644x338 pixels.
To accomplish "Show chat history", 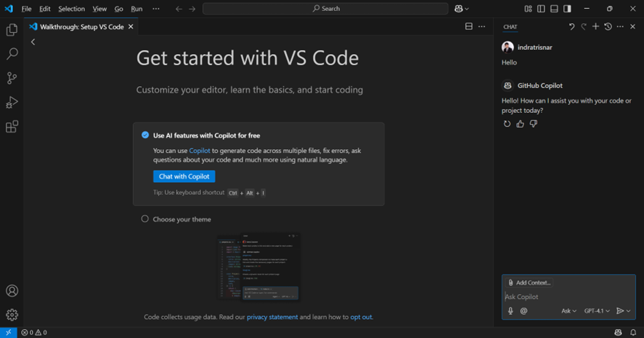I will (x=608, y=27).
